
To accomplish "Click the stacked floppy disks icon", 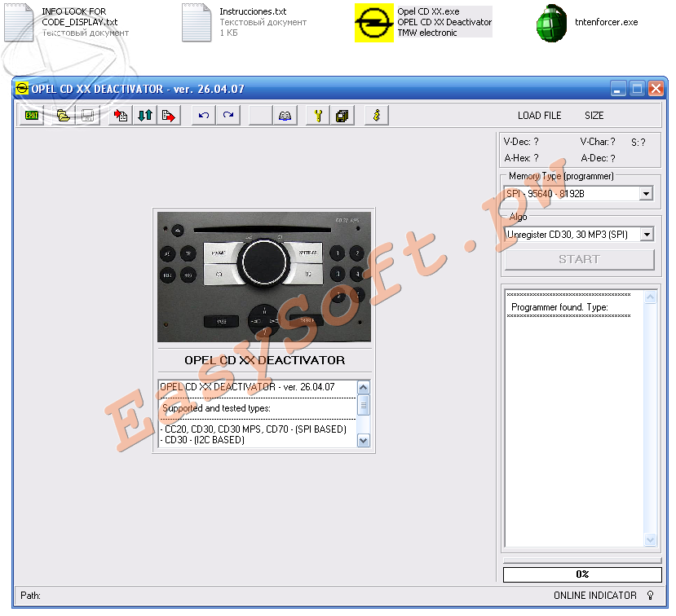I will click(x=342, y=116).
